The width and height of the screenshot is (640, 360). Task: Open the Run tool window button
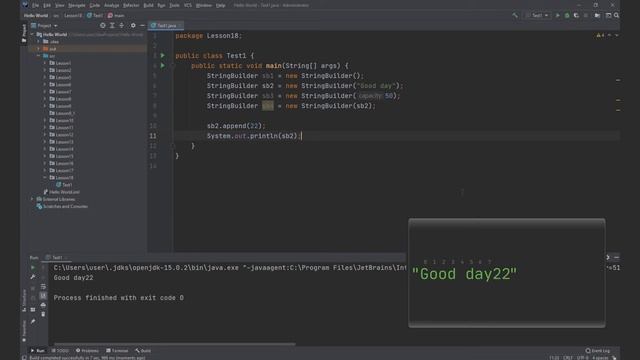(x=38, y=351)
